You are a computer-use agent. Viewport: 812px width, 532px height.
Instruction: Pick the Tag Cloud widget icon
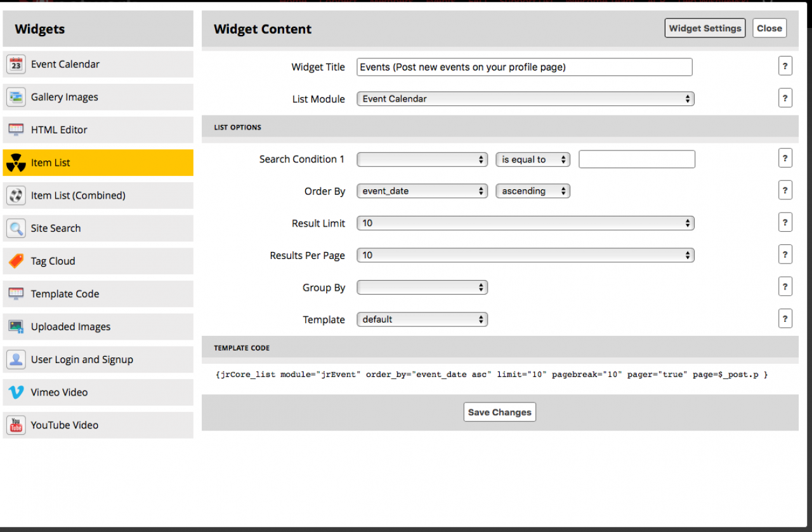pyautogui.click(x=16, y=261)
